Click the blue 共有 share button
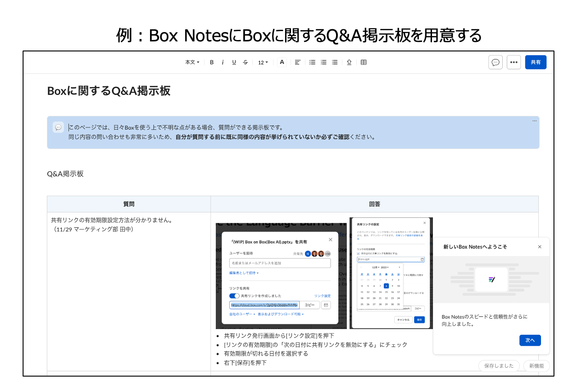This screenshot has height=392, width=582. [536, 63]
